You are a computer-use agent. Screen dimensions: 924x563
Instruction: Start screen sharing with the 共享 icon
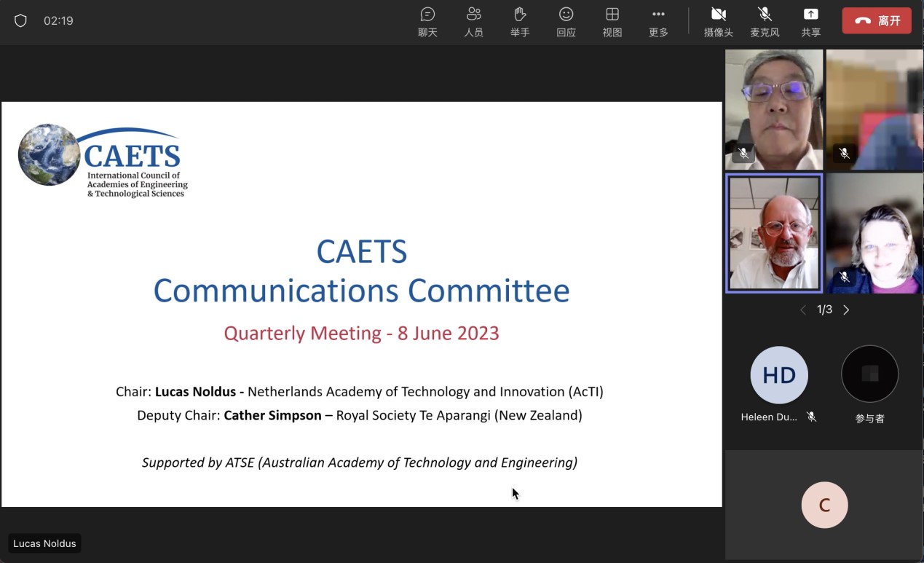[810, 20]
